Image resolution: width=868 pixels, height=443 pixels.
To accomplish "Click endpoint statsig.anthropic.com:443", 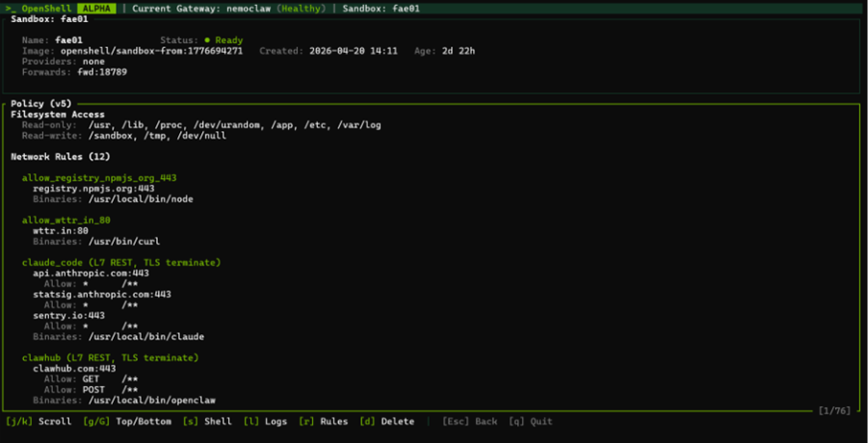I will pyautogui.click(x=102, y=295).
